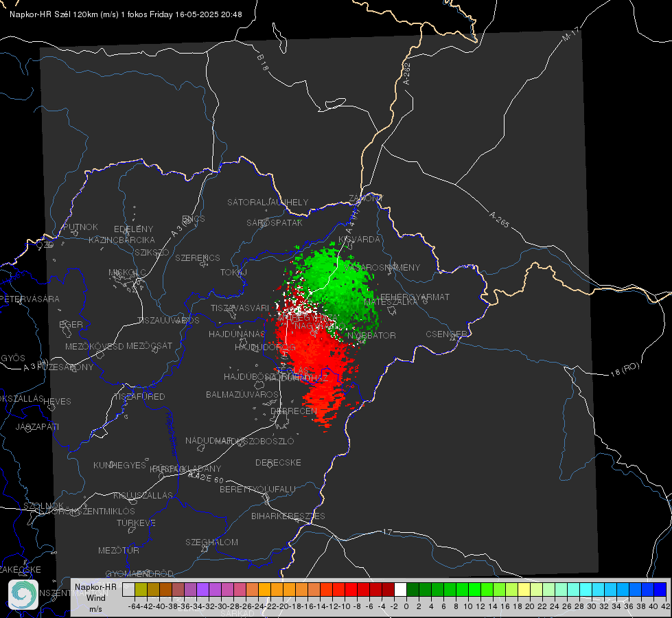Click the SZEGHALOM city label
Screen dimensions: 672x618
(211, 542)
